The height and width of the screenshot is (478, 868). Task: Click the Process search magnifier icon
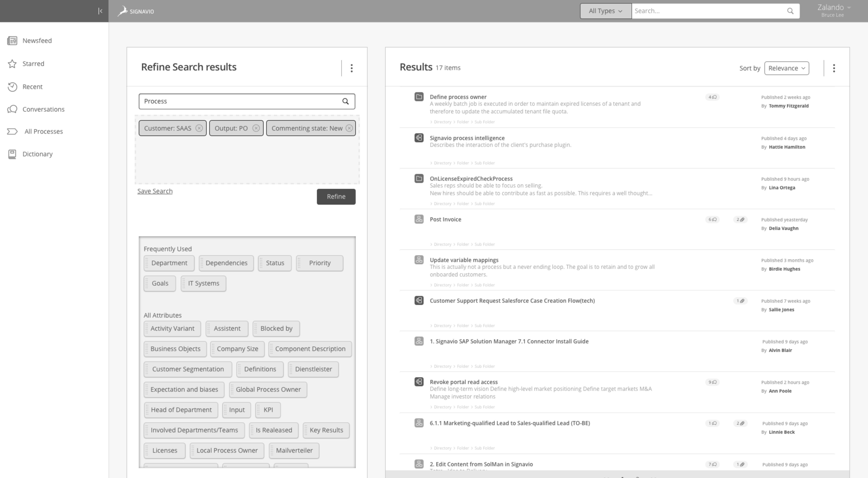point(345,101)
